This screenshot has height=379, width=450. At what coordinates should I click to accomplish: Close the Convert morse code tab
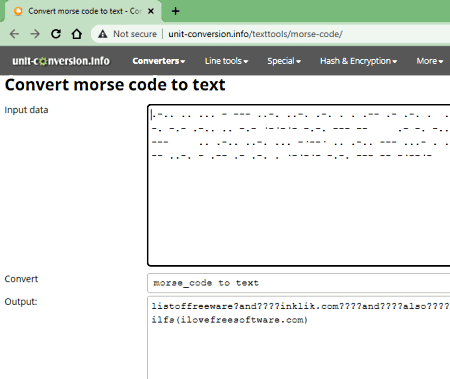[x=151, y=11]
